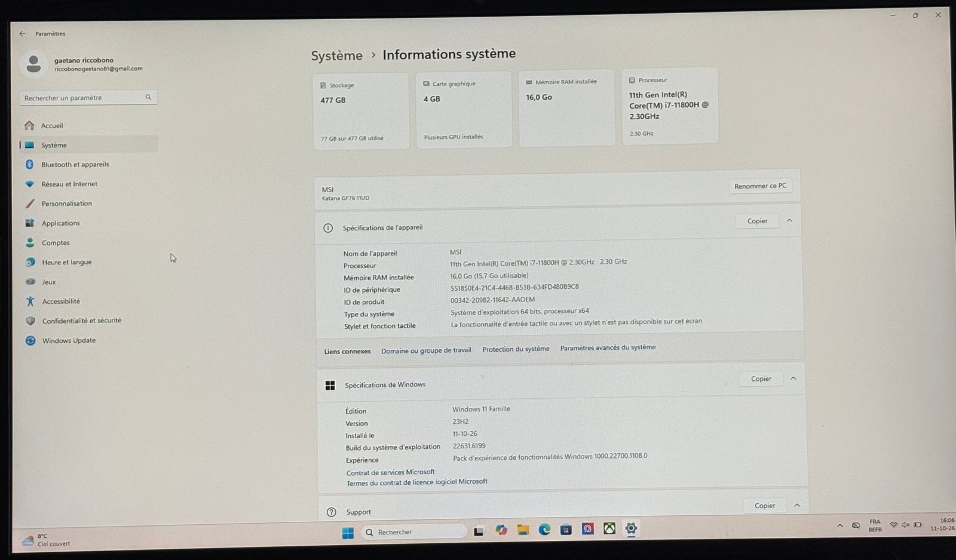Click the Système breadcrumb at the top
Image resolution: width=956 pixels, height=560 pixels.
[336, 56]
